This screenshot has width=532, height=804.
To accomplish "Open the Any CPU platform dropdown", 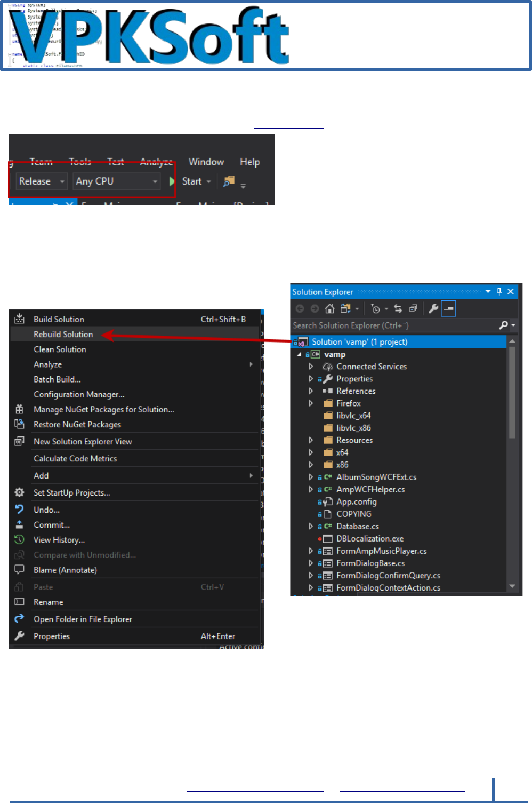I will pos(117,181).
